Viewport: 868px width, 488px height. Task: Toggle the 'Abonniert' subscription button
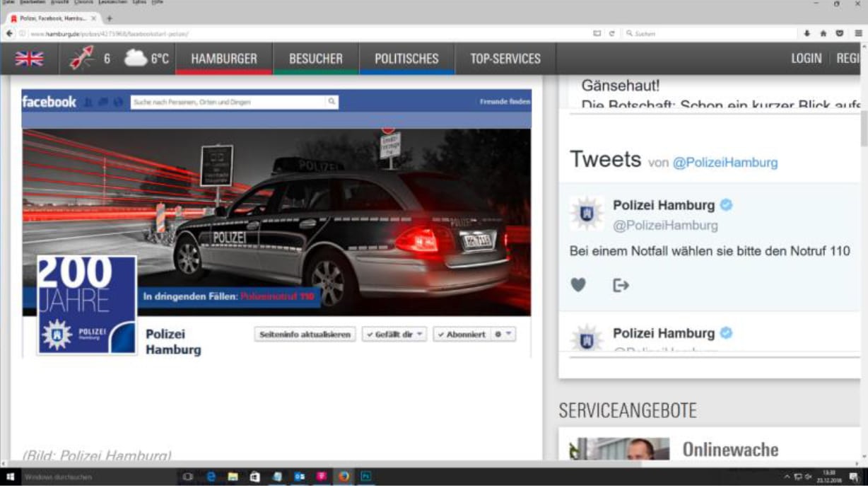tap(461, 335)
